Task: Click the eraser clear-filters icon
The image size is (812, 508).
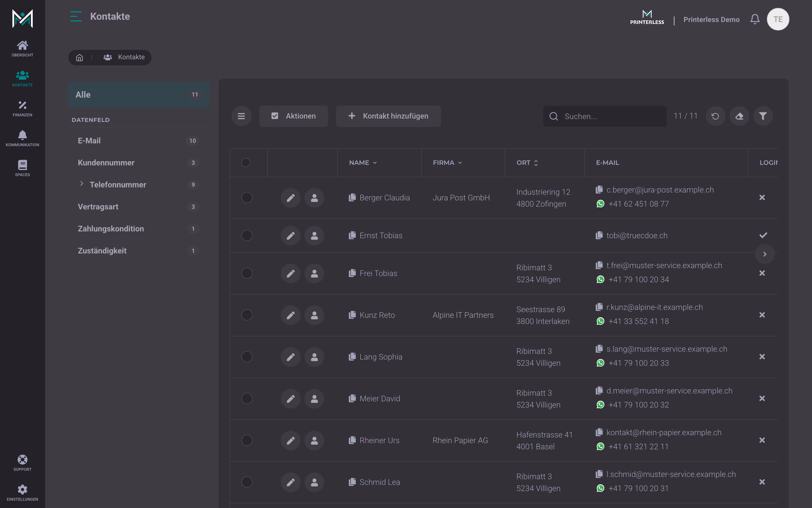Action: tap(739, 116)
